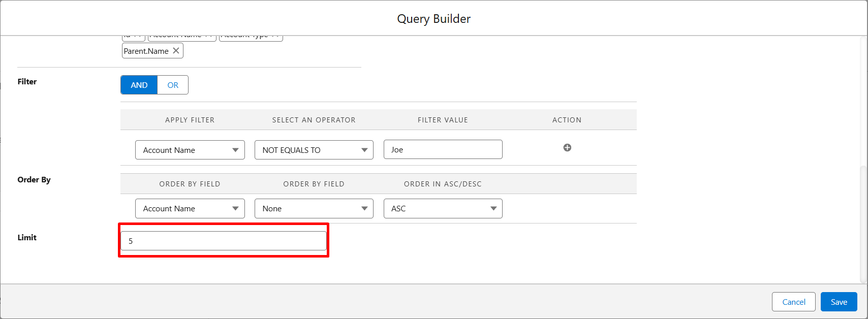This screenshot has height=319, width=868.
Task: Open the Order By dropdown showing None
Action: click(x=314, y=209)
